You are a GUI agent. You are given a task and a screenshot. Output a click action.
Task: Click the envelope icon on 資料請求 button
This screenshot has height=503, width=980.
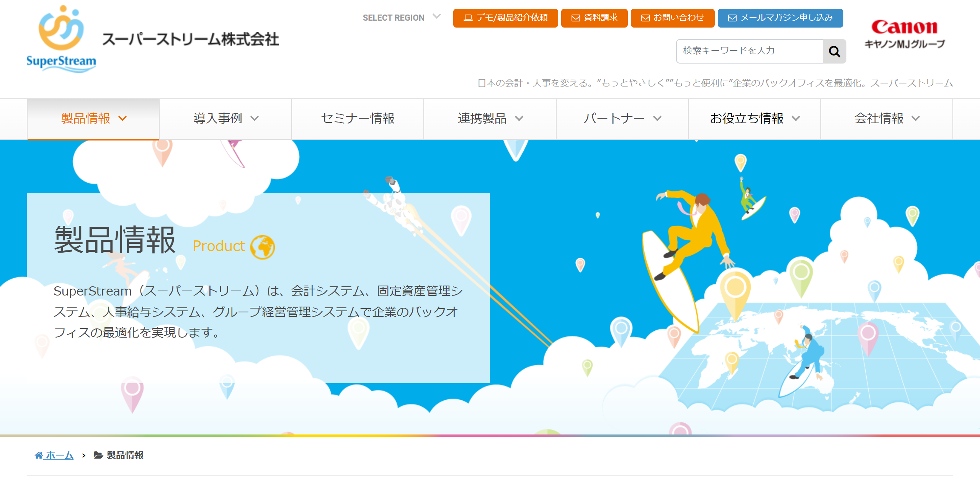click(576, 17)
